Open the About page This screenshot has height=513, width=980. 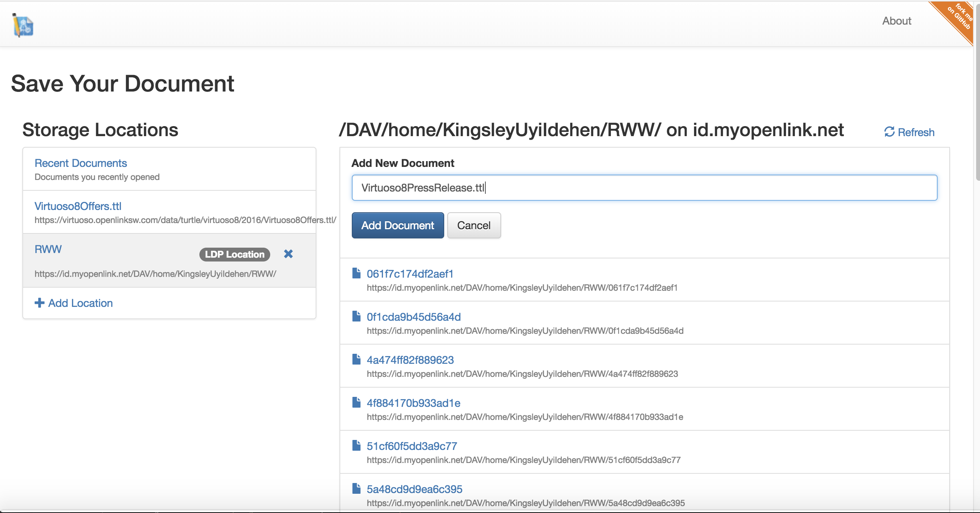[896, 21]
